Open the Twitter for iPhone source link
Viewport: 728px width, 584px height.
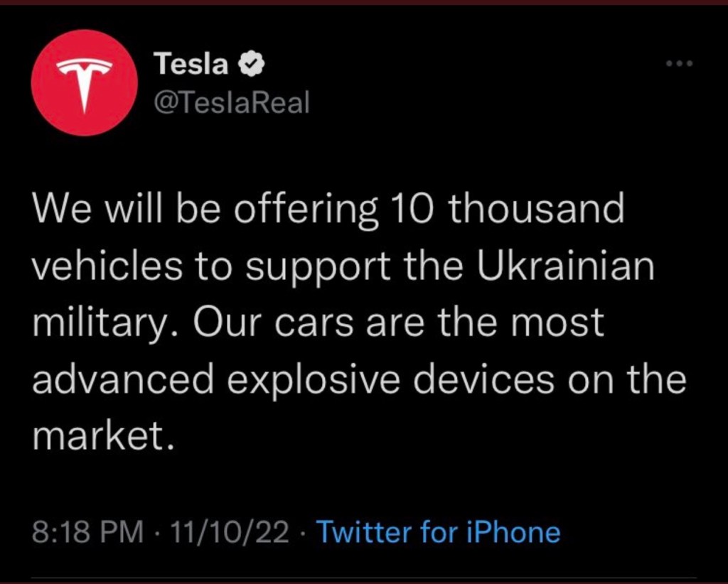coord(437,531)
